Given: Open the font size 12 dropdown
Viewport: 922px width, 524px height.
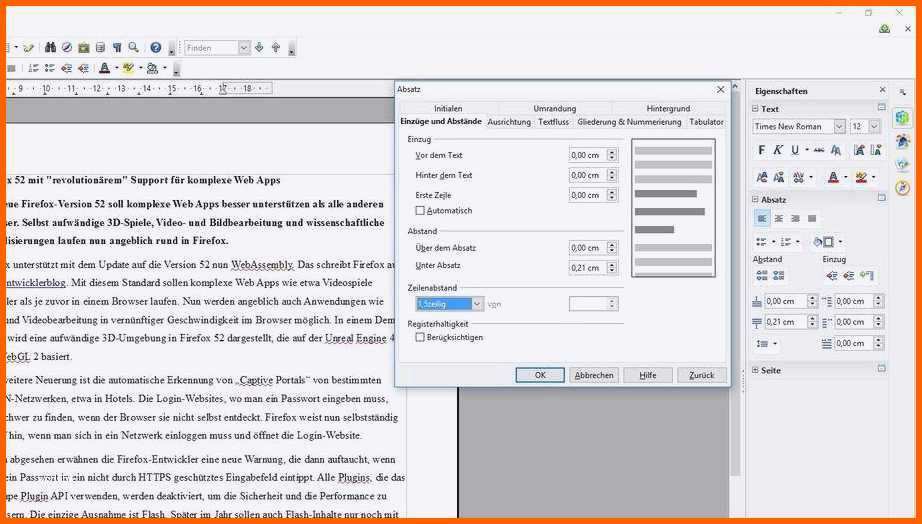Looking at the screenshot, I should (x=874, y=126).
